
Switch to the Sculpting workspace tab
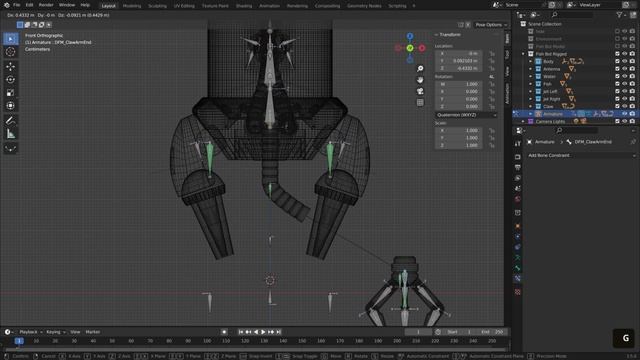tap(157, 6)
